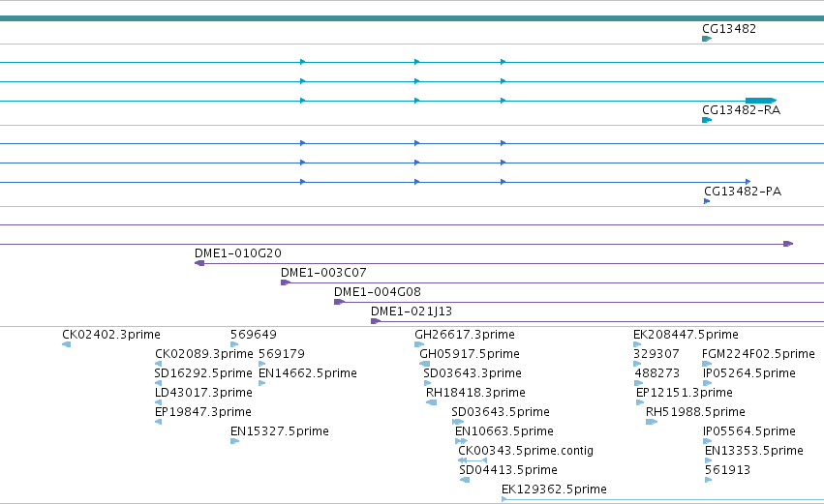Viewport: 824px width, 504px height.
Task: Click the DME1-003C07 arrow glyph
Action: click(x=286, y=283)
